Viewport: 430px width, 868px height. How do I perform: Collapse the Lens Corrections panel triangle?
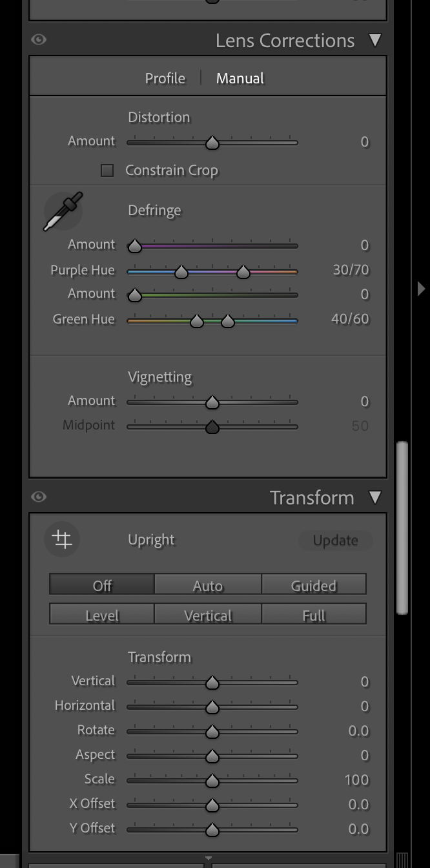tap(375, 40)
